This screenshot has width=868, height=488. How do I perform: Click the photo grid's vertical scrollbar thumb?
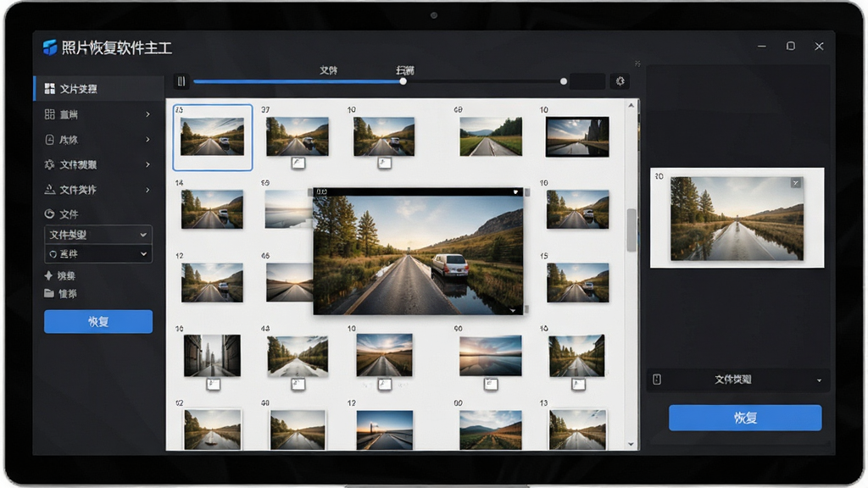tap(632, 230)
